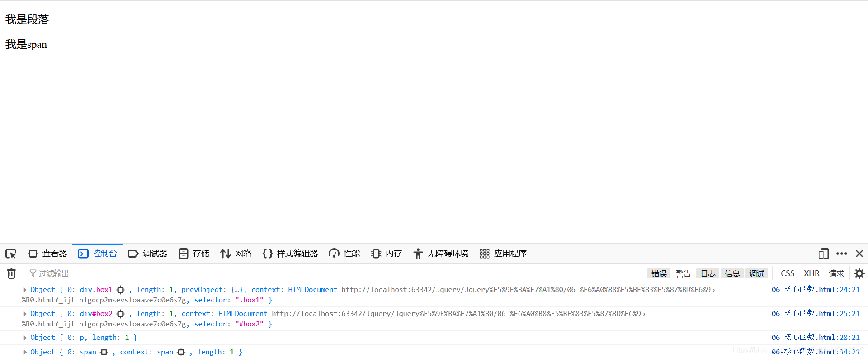The image size is (868, 358).
Task: Reveal div.box1 node in inspector
Action: [x=120, y=290]
